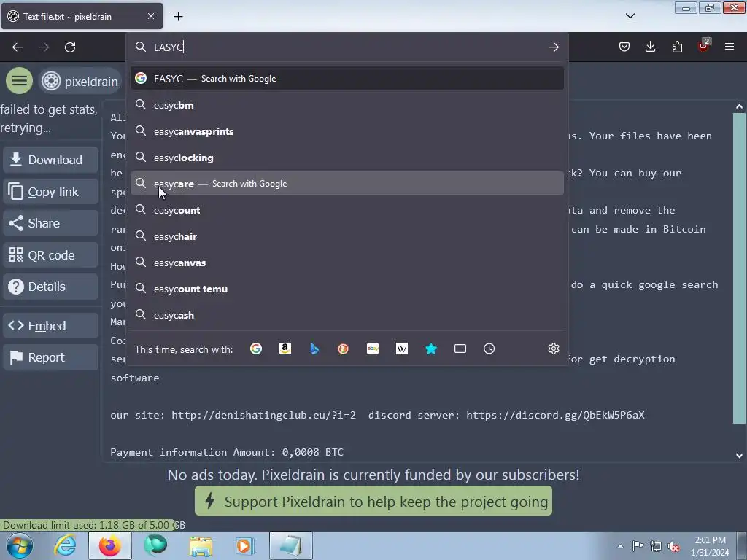Search this time with Wikipedia
The width and height of the screenshot is (747, 560).
point(402,349)
